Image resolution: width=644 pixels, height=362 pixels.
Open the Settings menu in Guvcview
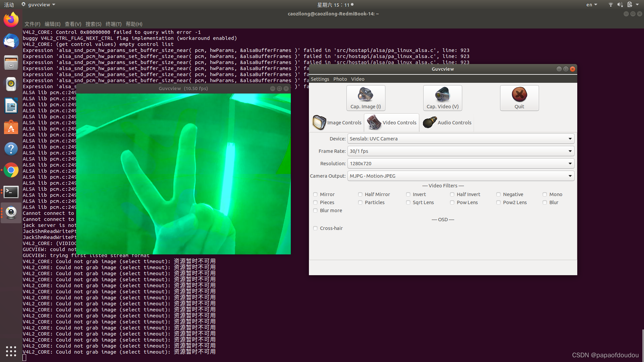[320, 79]
